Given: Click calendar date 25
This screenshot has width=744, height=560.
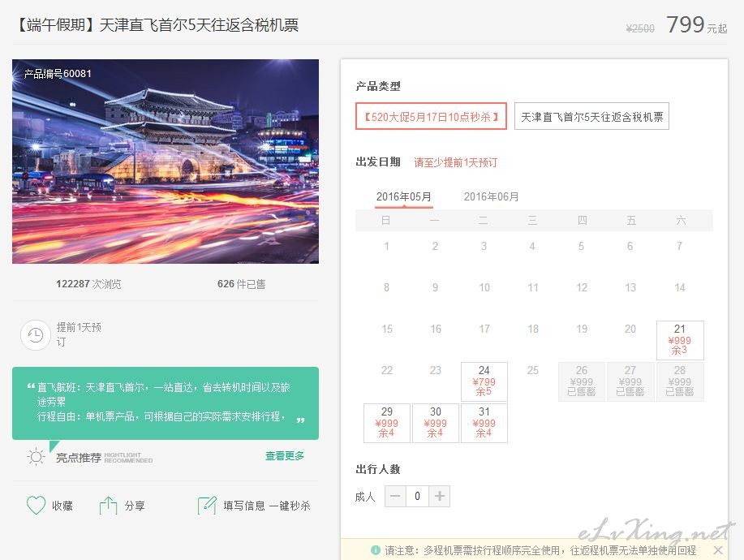Looking at the screenshot, I should coord(533,370).
